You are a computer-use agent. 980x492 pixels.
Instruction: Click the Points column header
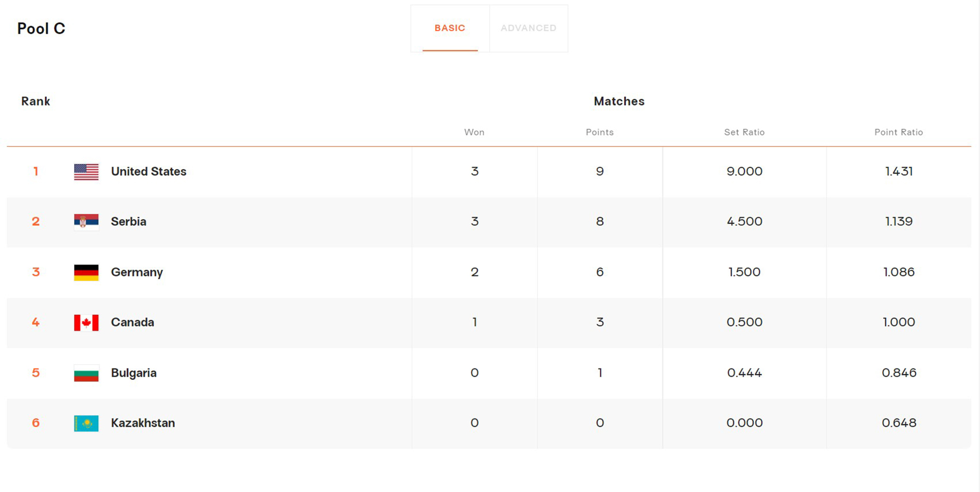599,132
